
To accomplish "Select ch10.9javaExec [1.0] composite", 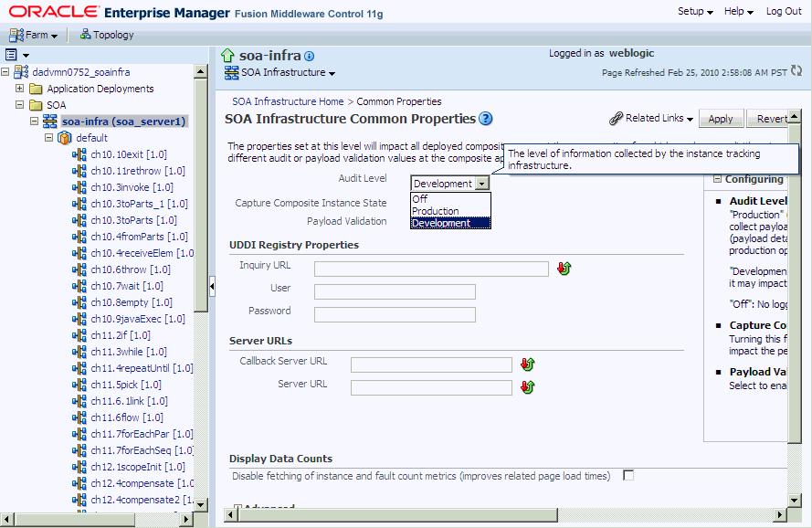I will point(138,319).
